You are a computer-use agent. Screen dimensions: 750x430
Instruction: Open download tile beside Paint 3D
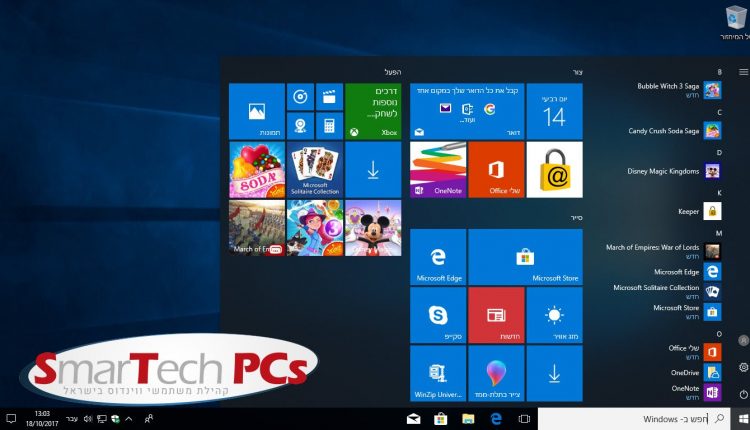point(554,374)
